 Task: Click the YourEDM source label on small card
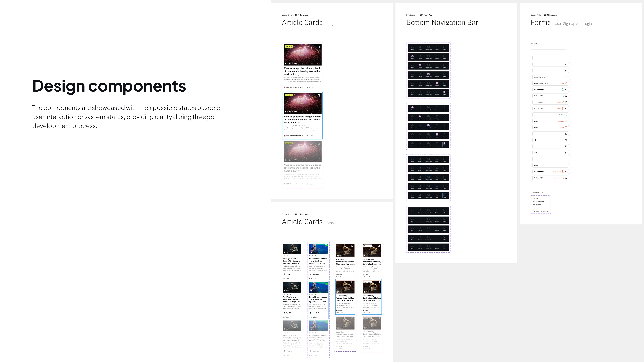pos(289,274)
